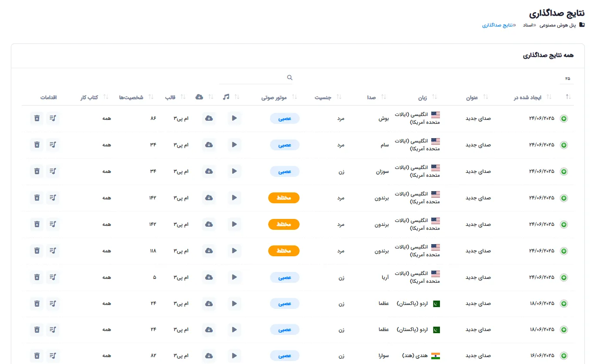The height and width of the screenshot is (364, 593).
Task: Click the عصبی badge in آریا row
Action: coord(285,277)
